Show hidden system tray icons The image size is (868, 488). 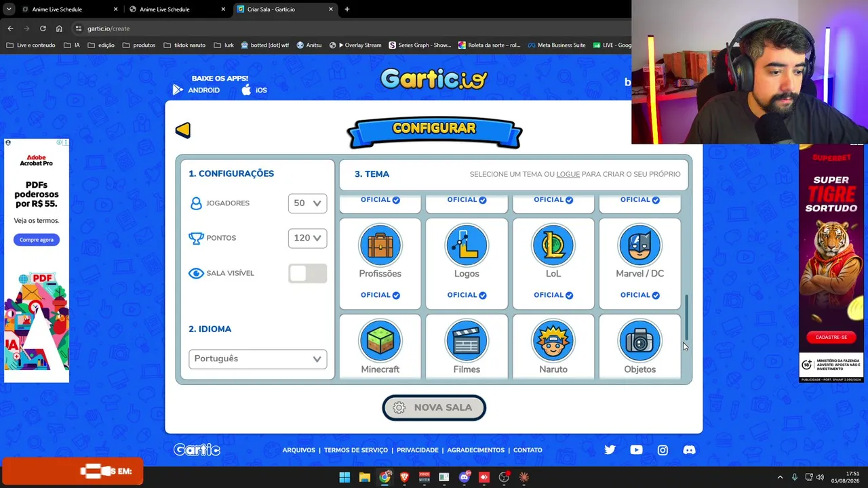point(780,477)
